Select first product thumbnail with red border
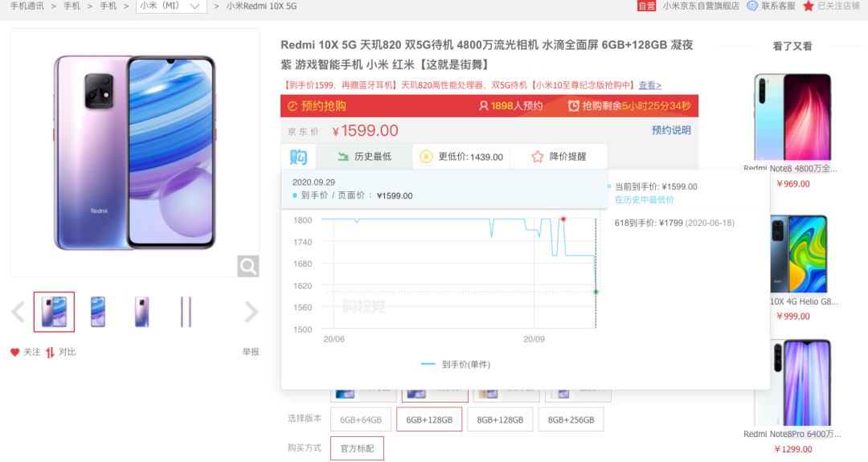 54,312
